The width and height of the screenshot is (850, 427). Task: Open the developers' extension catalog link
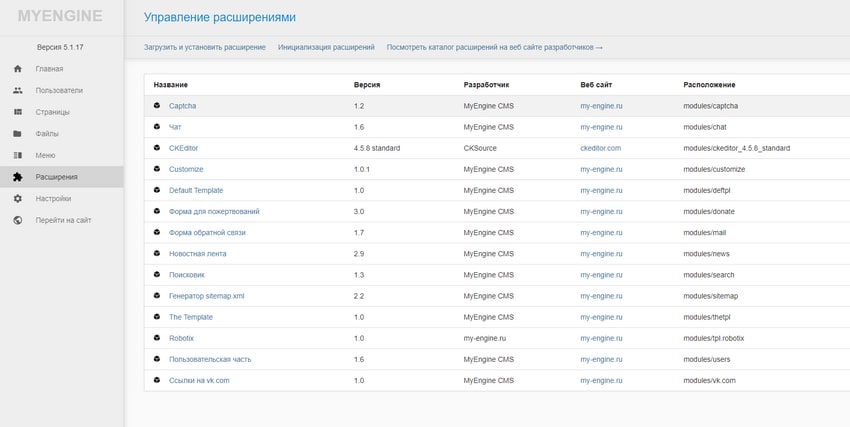pyautogui.click(x=495, y=47)
